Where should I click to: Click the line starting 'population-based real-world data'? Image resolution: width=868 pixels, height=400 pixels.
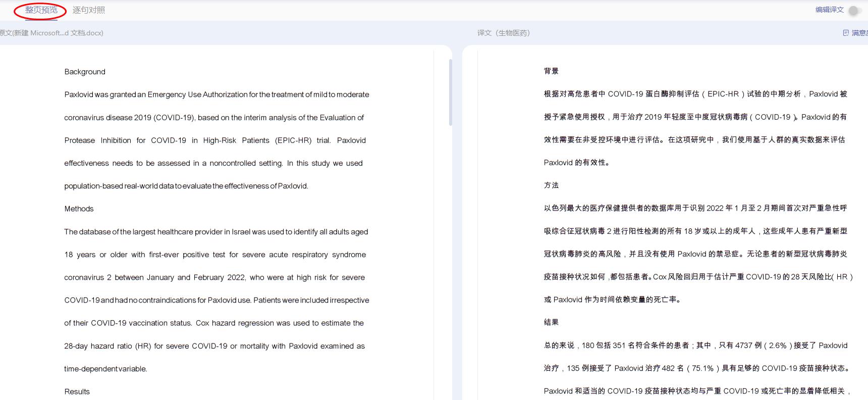[x=186, y=186]
